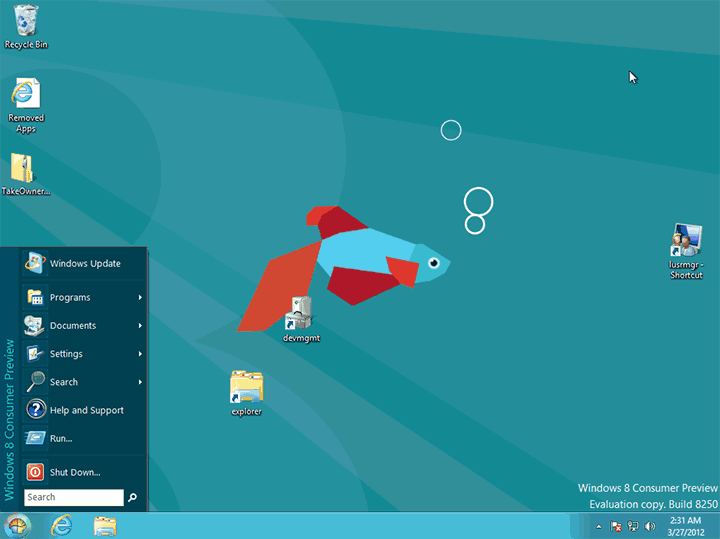The width and height of the screenshot is (720, 539).
Task: Expand the Search submenu arrow
Action: point(140,382)
